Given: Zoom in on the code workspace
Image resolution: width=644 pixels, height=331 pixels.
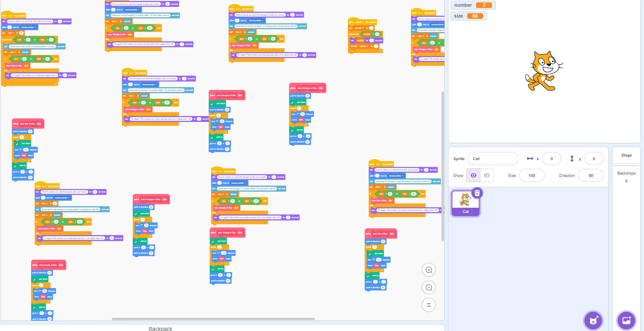Looking at the screenshot, I should click(429, 270).
